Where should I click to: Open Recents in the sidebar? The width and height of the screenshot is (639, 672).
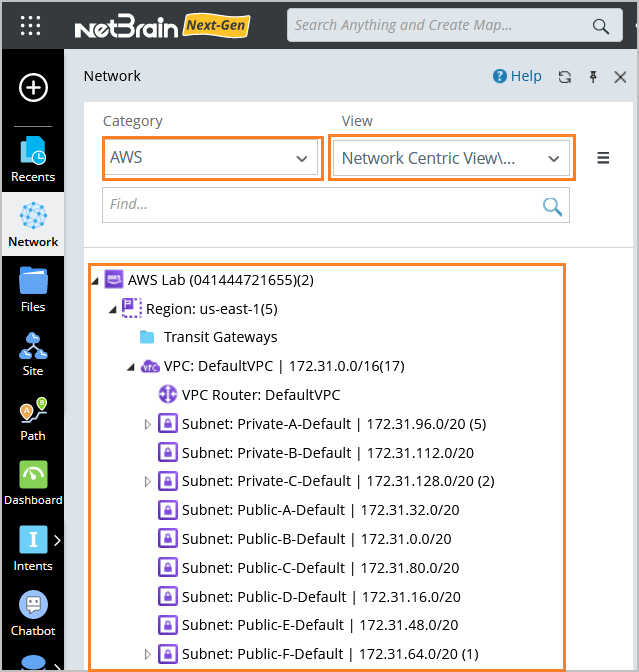click(33, 159)
